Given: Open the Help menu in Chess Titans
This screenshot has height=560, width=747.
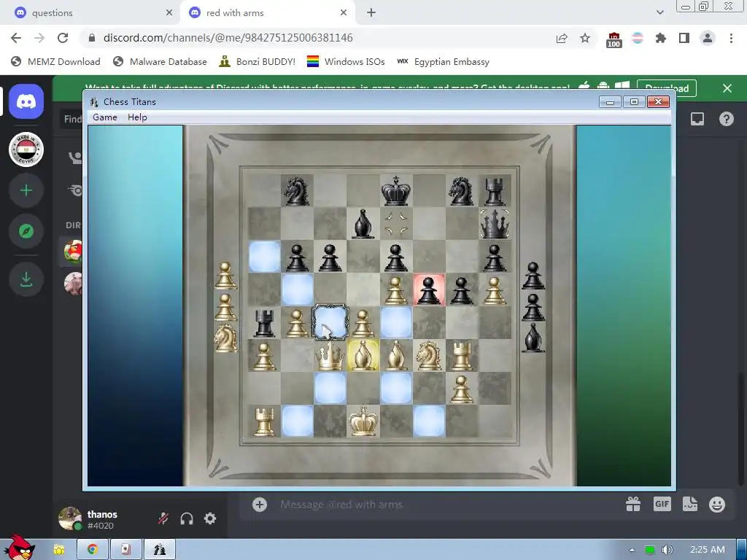Looking at the screenshot, I should (137, 117).
